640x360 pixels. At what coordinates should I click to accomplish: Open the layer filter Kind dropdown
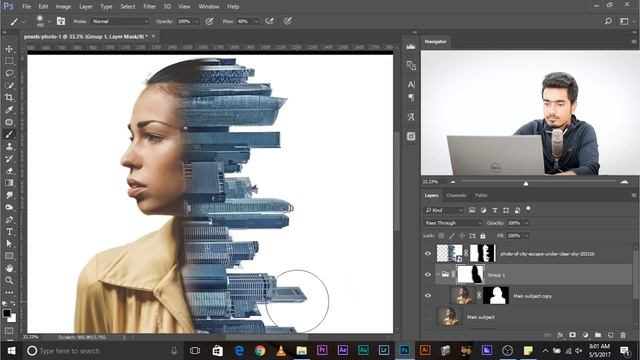click(x=443, y=210)
